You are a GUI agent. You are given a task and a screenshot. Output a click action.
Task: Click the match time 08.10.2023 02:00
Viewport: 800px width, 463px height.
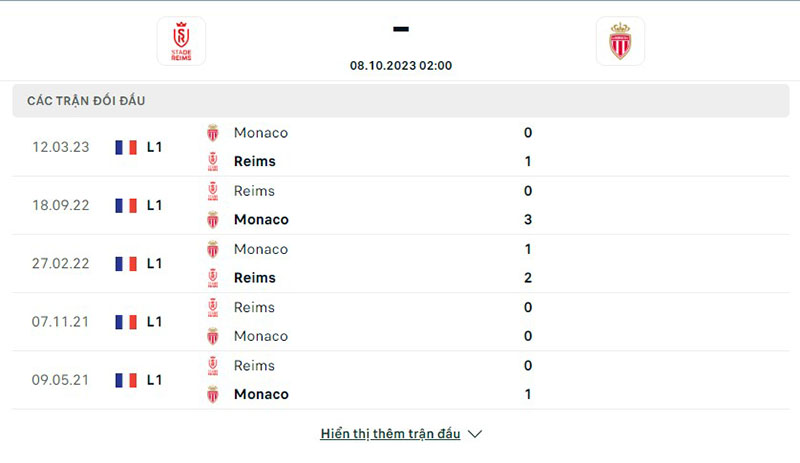(401, 66)
